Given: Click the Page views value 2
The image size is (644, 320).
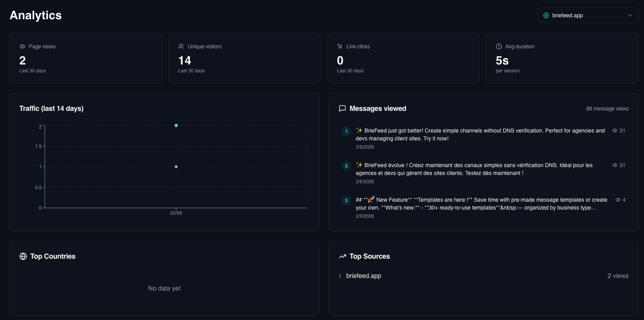Looking at the screenshot, I should [x=22, y=61].
